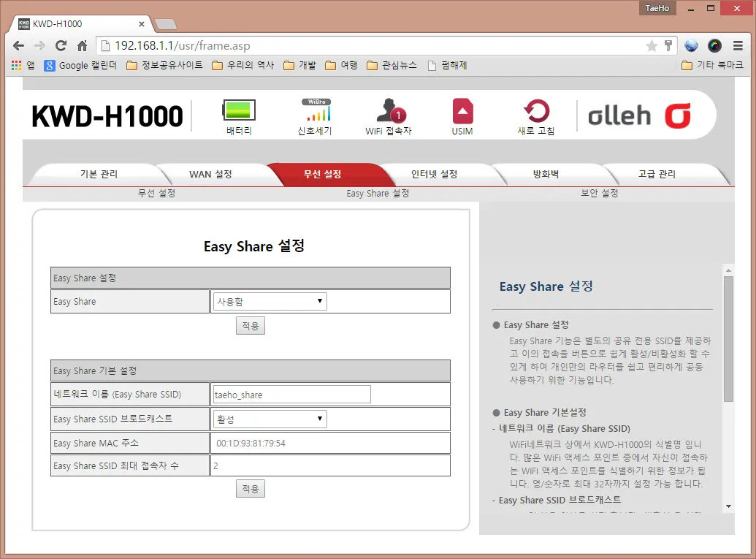Screen dimensions: 756x559
Task: Click the KWD-H1000 title logo
Action: pos(107,116)
